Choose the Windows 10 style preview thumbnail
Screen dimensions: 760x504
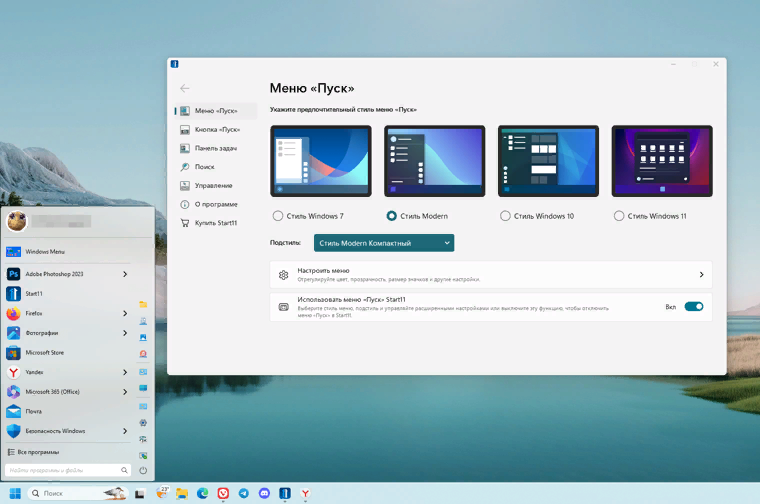[x=548, y=161]
